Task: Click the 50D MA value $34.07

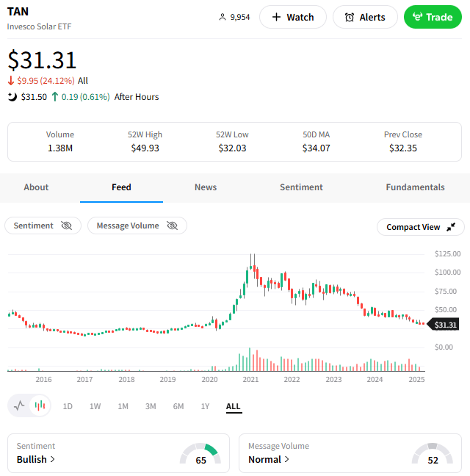Action: 317,148
